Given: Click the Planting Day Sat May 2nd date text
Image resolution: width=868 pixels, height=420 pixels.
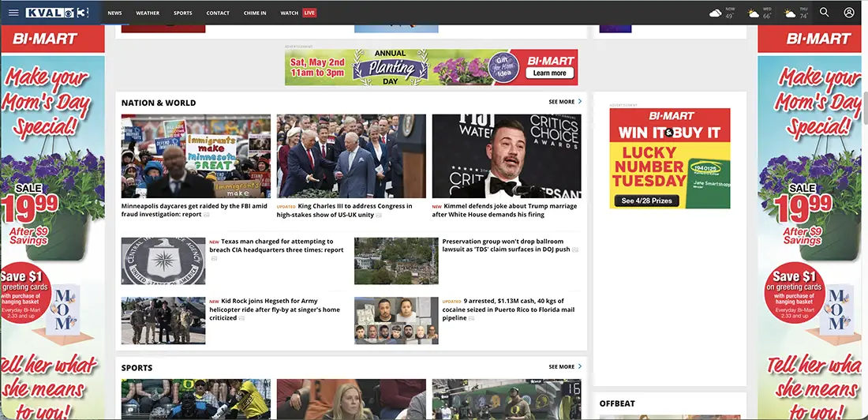Looking at the screenshot, I should tap(317, 67).
